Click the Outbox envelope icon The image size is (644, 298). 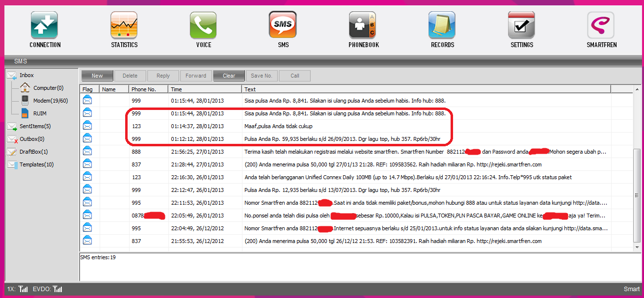click(11, 139)
